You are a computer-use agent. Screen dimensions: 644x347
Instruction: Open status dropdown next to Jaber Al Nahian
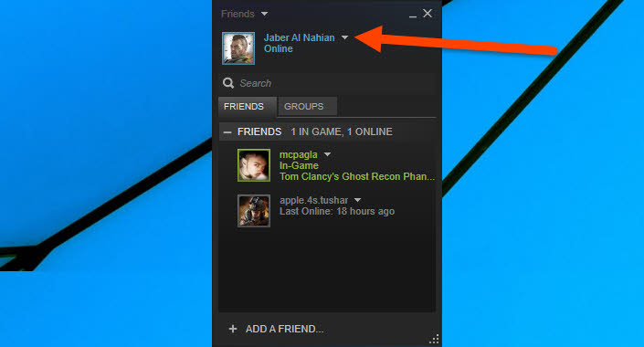tap(344, 37)
